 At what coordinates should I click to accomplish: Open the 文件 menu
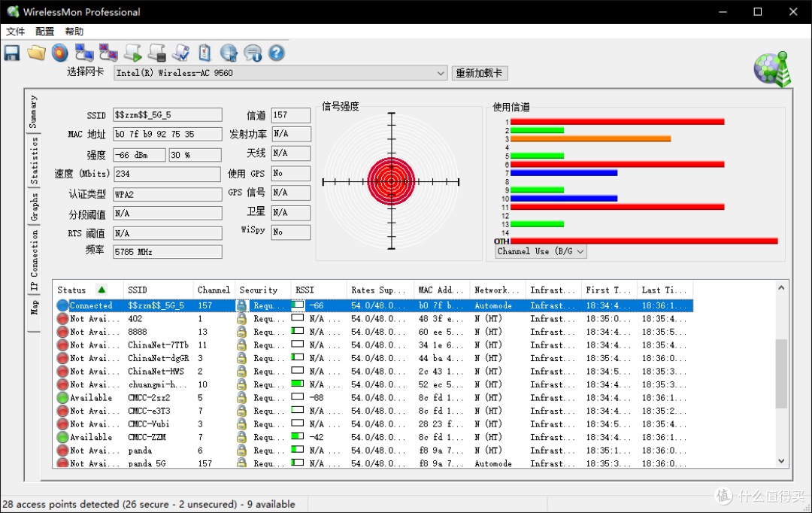pos(15,32)
